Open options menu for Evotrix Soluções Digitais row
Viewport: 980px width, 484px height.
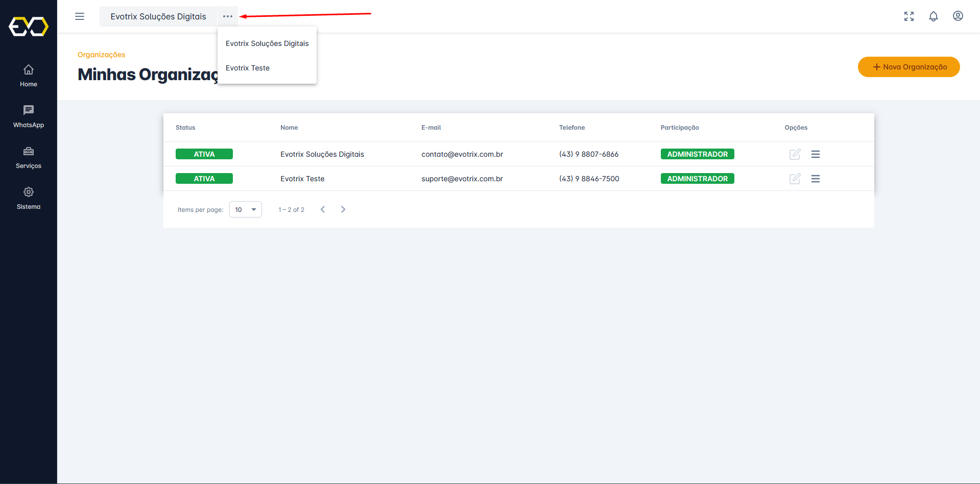[815, 154]
